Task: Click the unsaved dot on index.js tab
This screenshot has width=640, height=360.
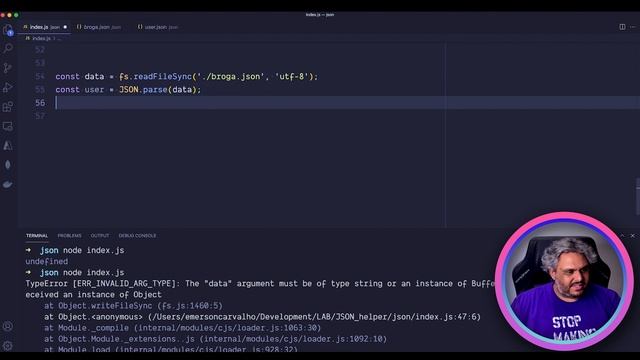Action: pyautogui.click(x=65, y=27)
